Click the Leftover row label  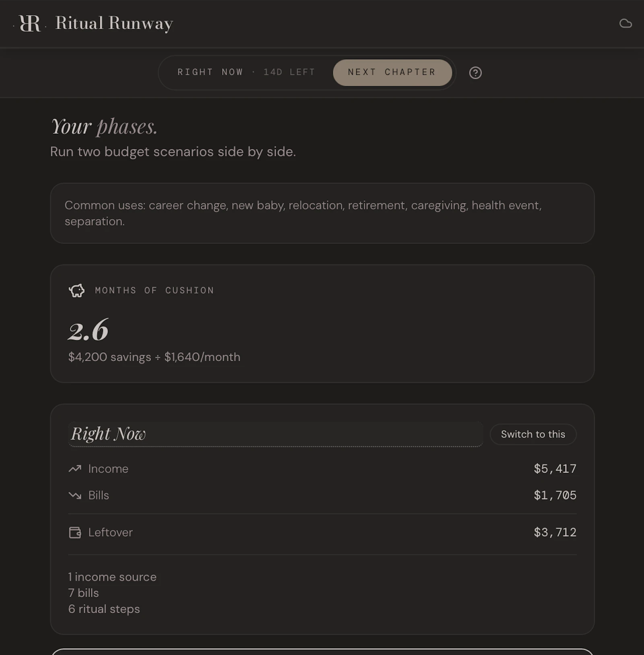tap(110, 532)
